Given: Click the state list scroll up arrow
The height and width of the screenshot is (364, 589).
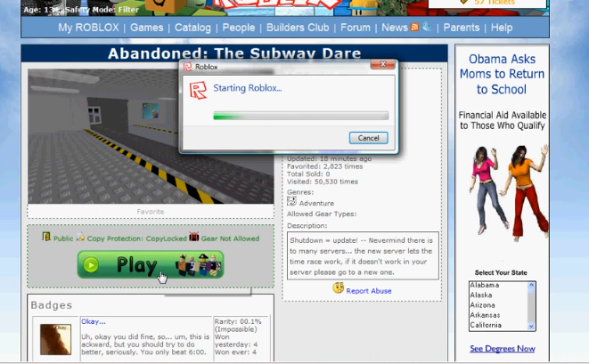Looking at the screenshot, I should click(x=531, y=285).
